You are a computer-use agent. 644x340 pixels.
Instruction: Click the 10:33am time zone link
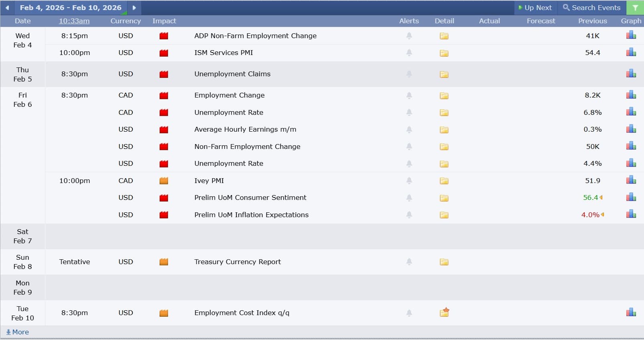pyautogui.click(x=74, y=21)
